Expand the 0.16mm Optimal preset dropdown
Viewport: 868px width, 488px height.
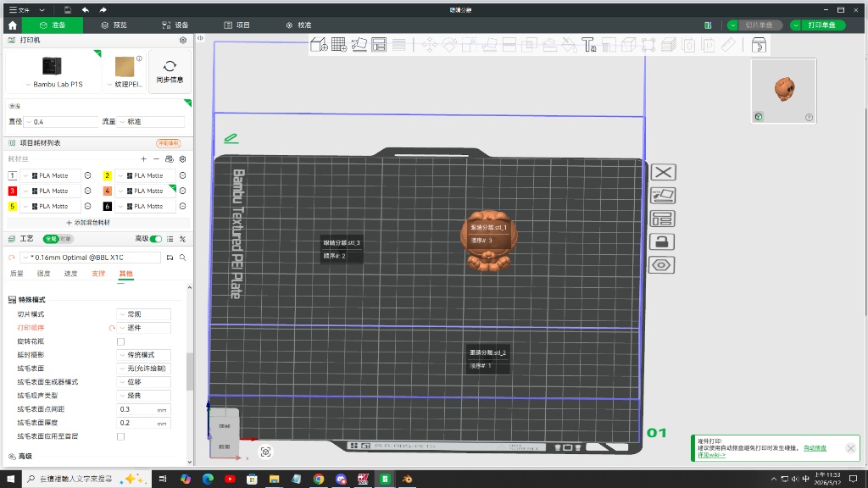point(90,258)
